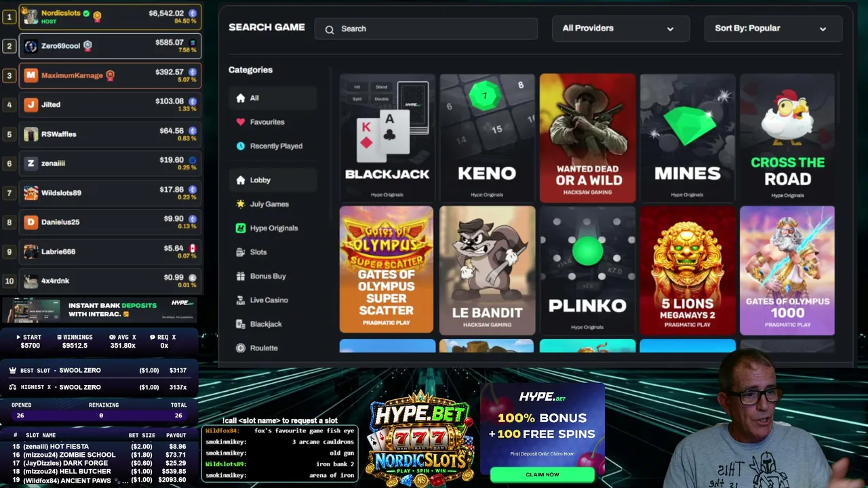Click the mizzou24 HELL BUTCHER row
This screenshot has height=488, width=868.
[100, 472]
